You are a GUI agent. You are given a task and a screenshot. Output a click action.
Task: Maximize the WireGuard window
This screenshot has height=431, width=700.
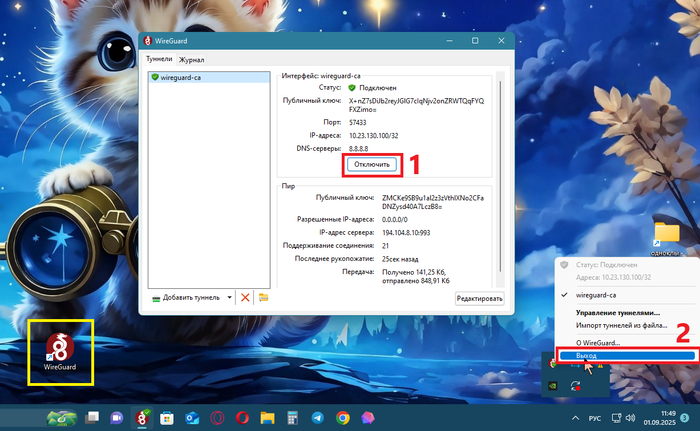pyautogui.click(x=475, y=41)
